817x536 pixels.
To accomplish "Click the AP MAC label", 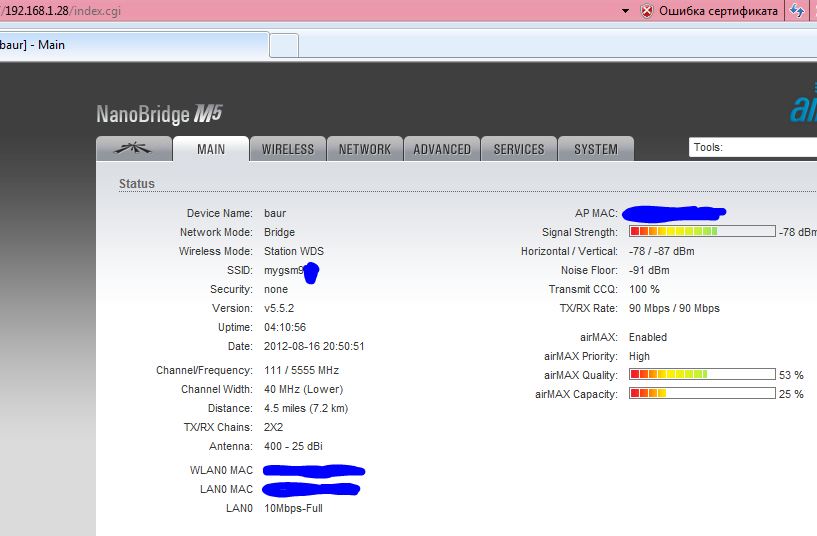I will tap(596, 213).
